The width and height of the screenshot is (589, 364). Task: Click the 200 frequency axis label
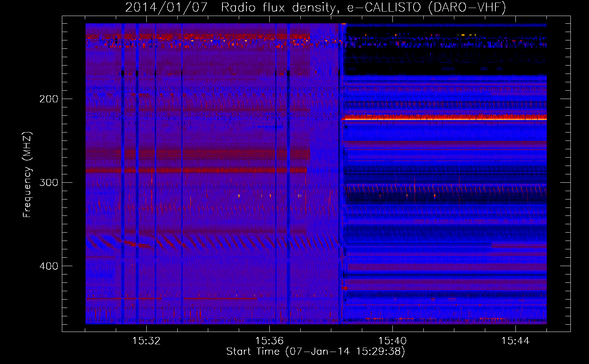point(49,99)
